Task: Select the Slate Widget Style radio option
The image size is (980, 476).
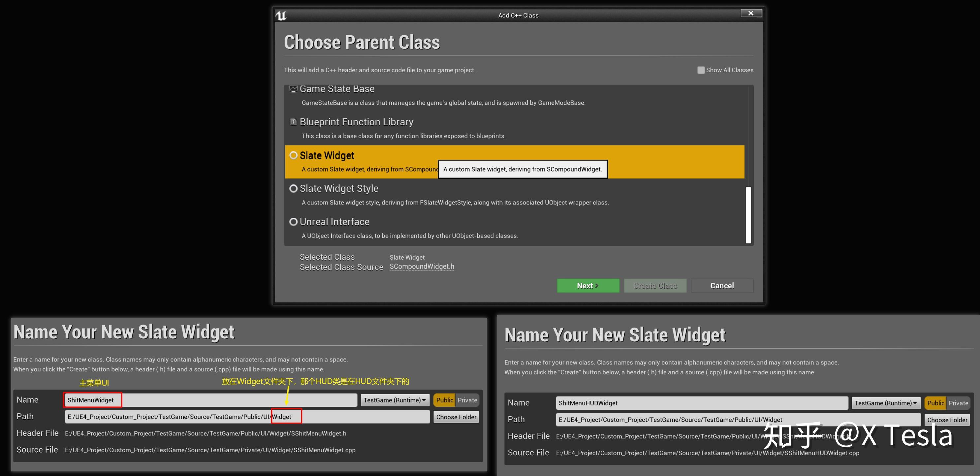Action: pos(293,188)
